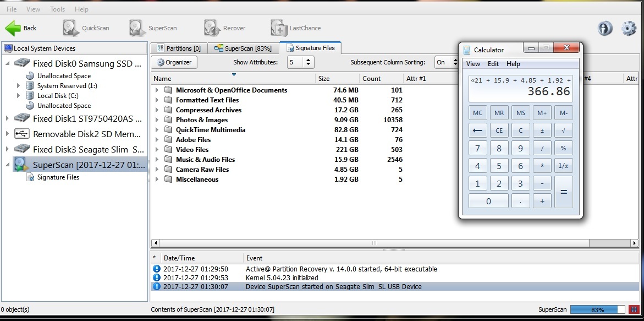
Task: Click the Fixed Disk1 ST9750420AS drive icon
Action: 22,119
